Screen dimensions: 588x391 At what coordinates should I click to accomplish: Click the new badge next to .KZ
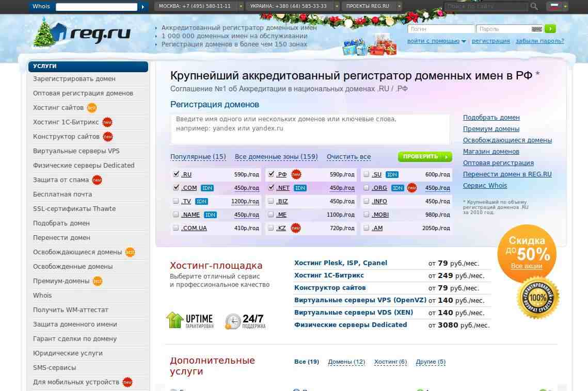pyautogui.click(x=295, y=228)
